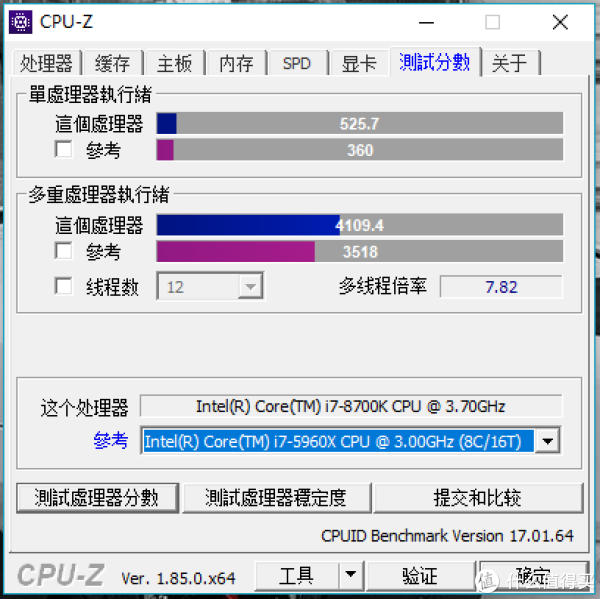Screen dimensions: 600x599
Task: Click the CPU-Z app icon in title bar
Action: 21,22
